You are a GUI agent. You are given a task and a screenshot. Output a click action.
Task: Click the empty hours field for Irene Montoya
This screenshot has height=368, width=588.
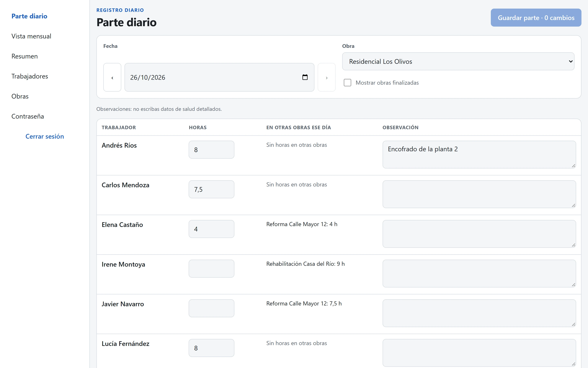click(211, 269)
